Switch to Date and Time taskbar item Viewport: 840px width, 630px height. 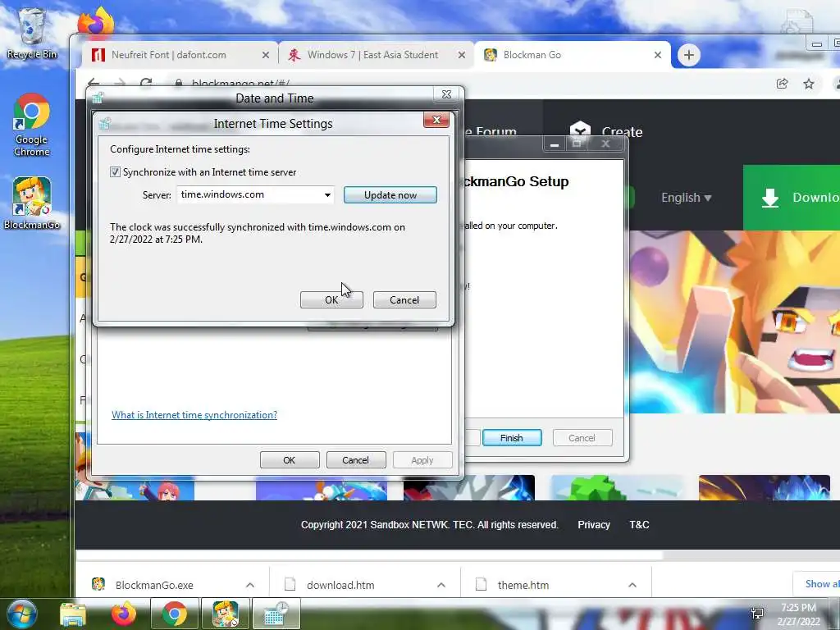point(276,614)
